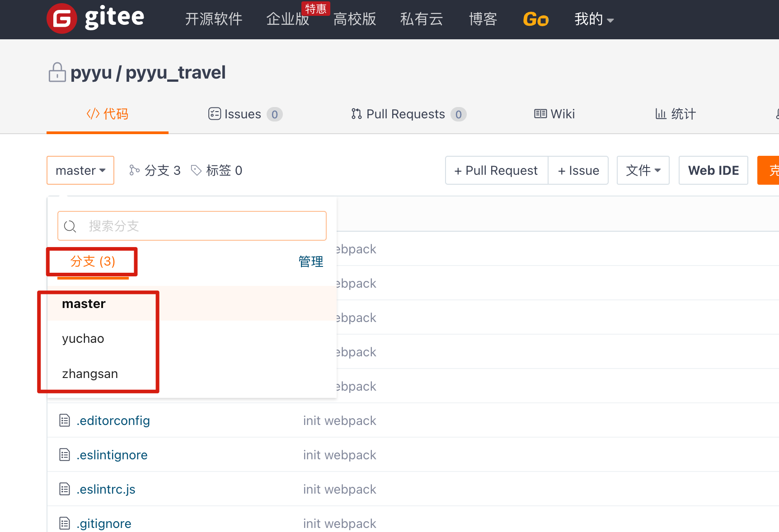The image size is (779, 532).
Task: Click the file icon beside .gitignore
Action: pyautogui.click(x=65, y=523)
